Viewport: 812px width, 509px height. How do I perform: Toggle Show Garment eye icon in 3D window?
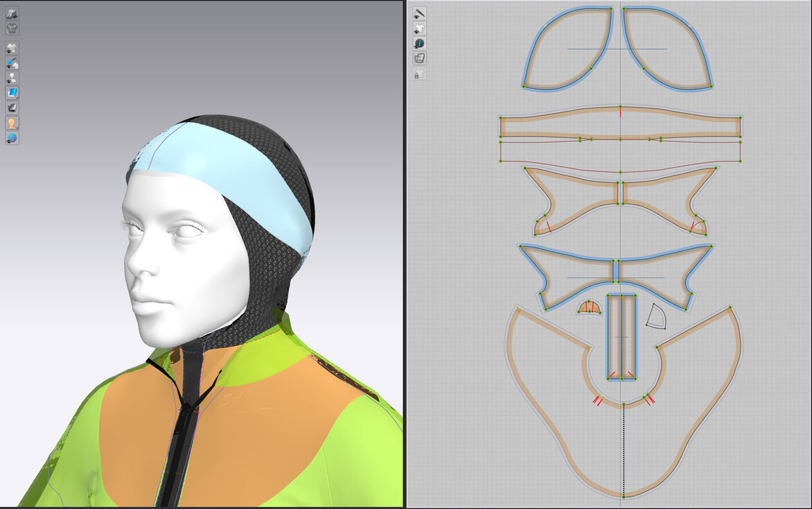click(12, 48)
